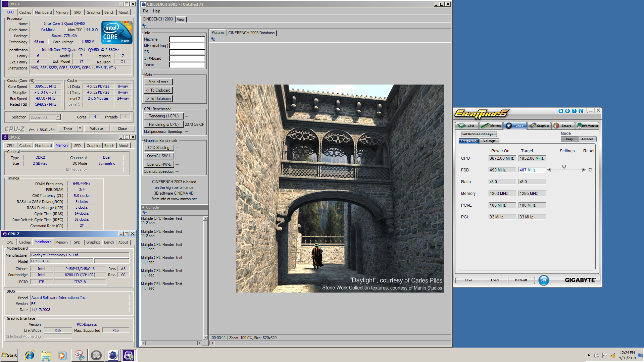644x362 pixels.
Task: Click the Default button in EasyTune6
Action: point(521,280)
